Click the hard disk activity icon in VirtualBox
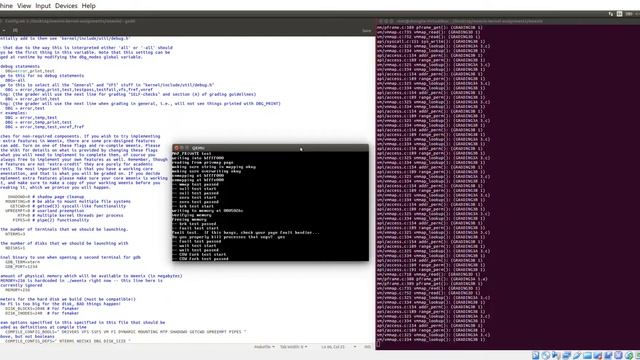640x360 pixels. click(536, 356)
